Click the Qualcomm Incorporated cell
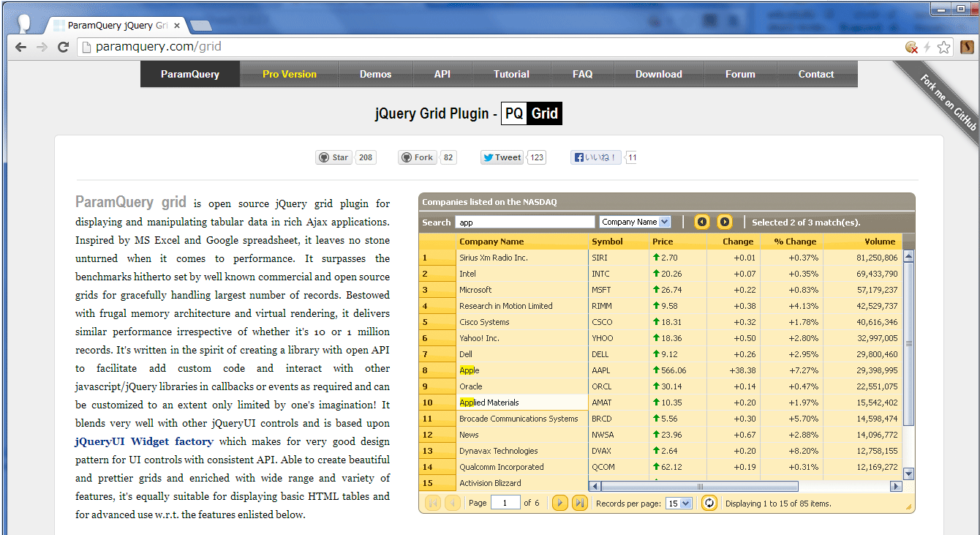Screen dimensions: 980x535 [522, 467]
